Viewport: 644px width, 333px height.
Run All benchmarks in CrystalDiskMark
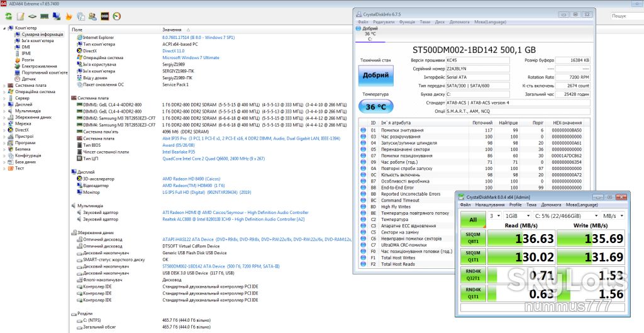pos(473,220)
